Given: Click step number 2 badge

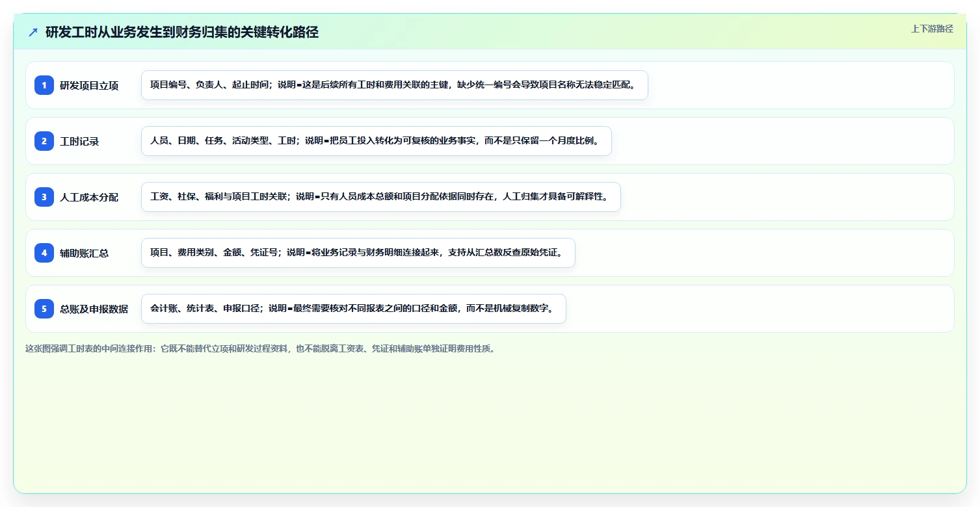Looking at the screenshot, I should pyautogui.click(x=44, y=141).
